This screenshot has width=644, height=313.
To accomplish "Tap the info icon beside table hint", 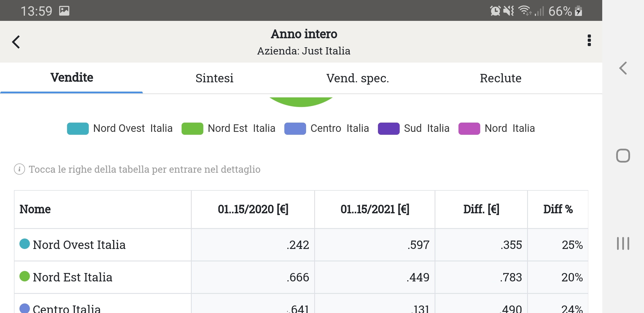I will pos(19,169).
